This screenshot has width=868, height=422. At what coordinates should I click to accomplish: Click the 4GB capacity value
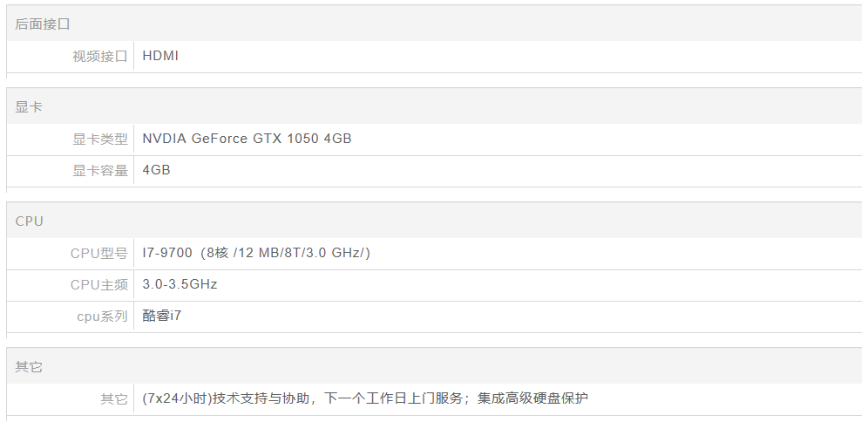156,169
